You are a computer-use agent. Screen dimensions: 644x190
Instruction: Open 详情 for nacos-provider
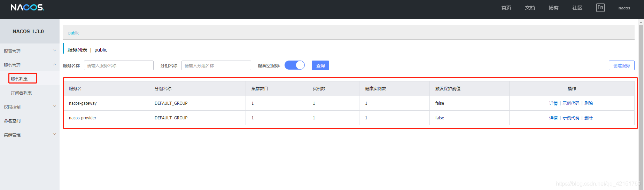[553, 118]
